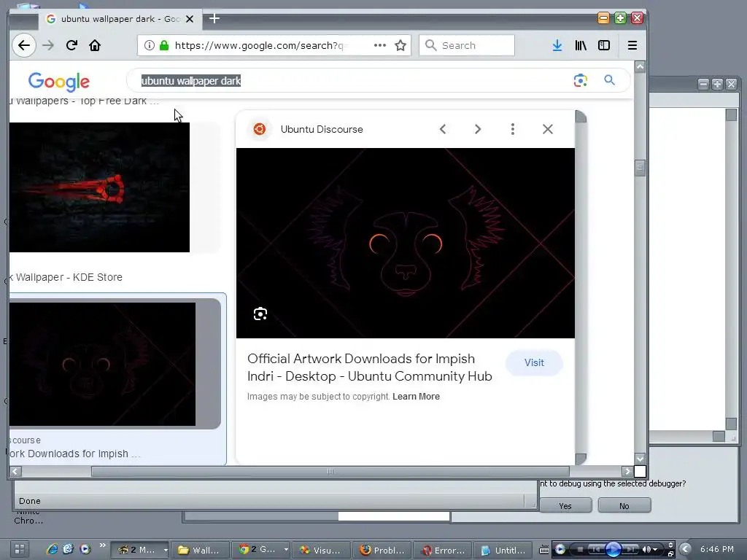
Task: Expand the quick launch overflow chevron
Action: click(102, 545)
